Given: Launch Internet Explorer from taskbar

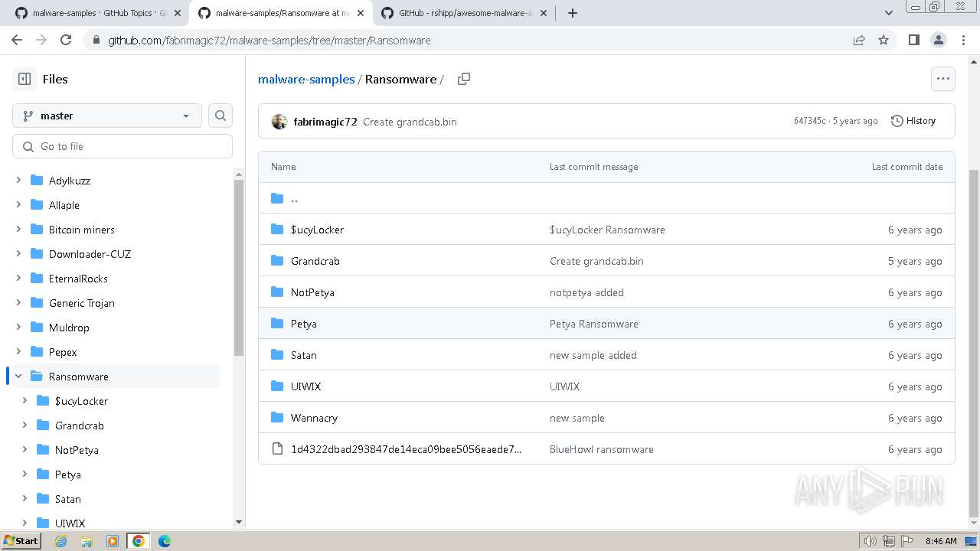Looking at the screenshot, I should [x=60, y=541].
